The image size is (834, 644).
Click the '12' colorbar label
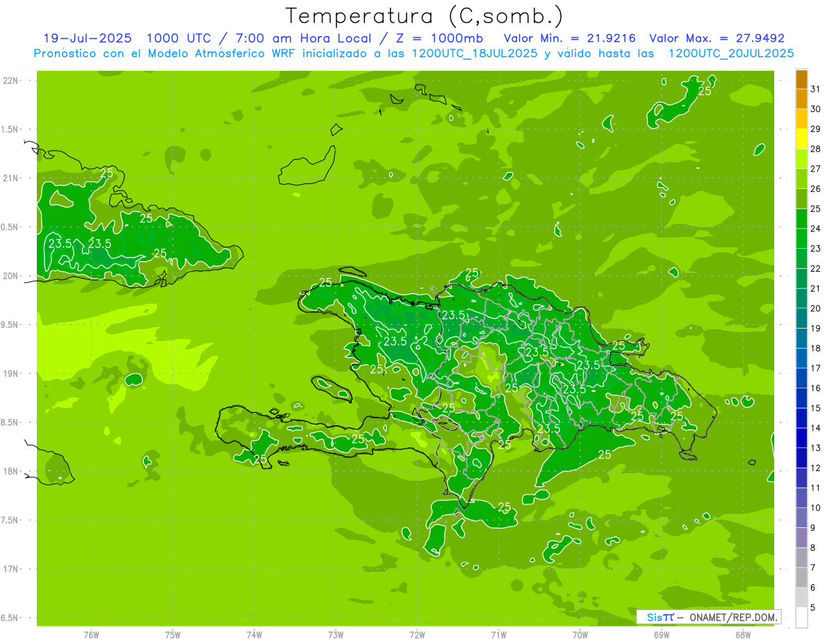[x=816, y=468]
